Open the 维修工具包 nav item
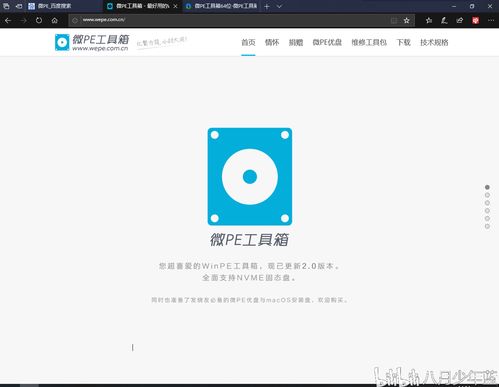Viewport: 499px width, 387px height. point(369,43)
